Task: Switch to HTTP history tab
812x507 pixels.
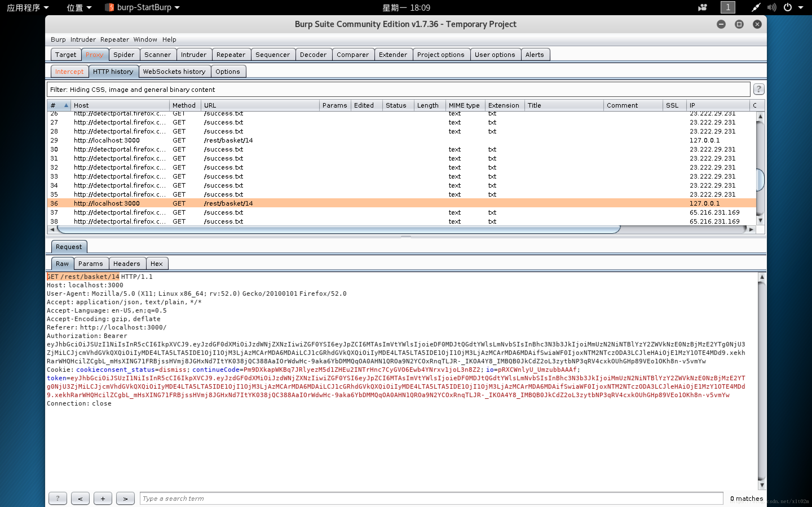Action: 112,71
